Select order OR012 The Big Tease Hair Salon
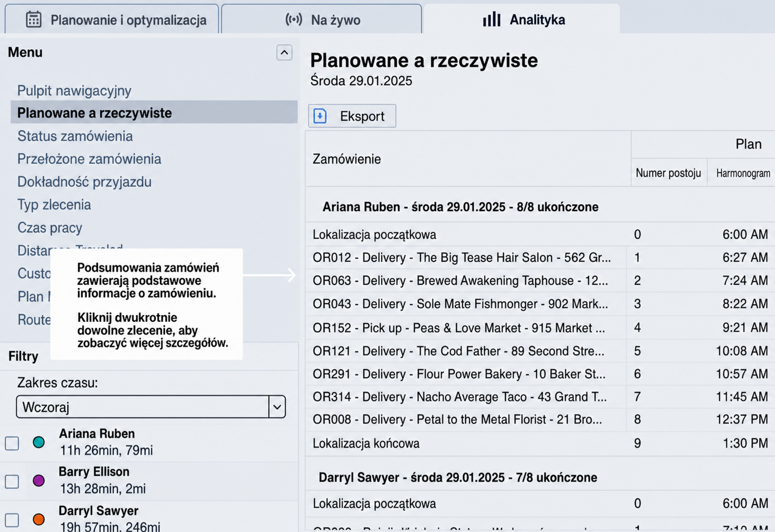 (x=540, y=257)
